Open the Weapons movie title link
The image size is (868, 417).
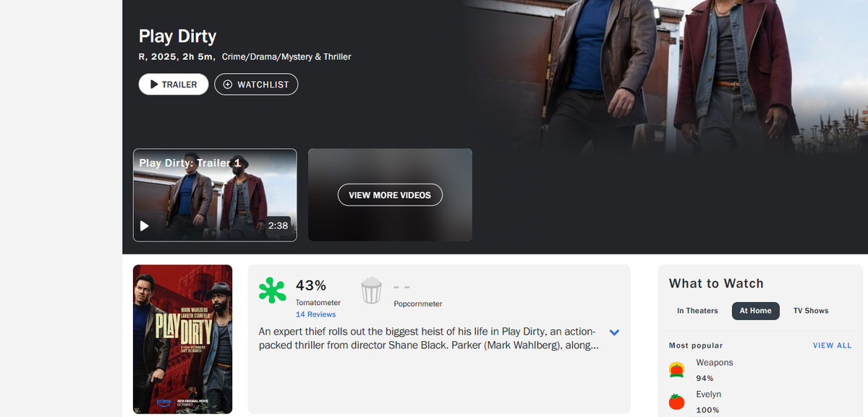714,363
